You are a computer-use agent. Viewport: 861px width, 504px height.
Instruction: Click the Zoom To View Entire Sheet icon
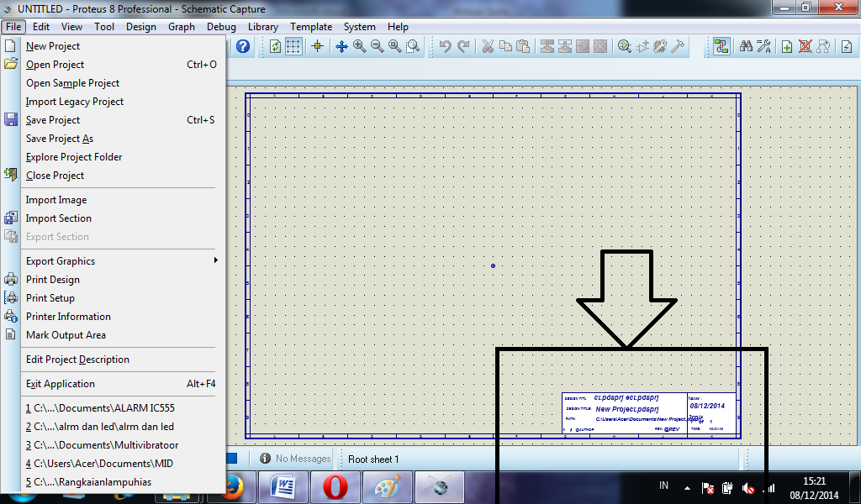coord(395,46)
